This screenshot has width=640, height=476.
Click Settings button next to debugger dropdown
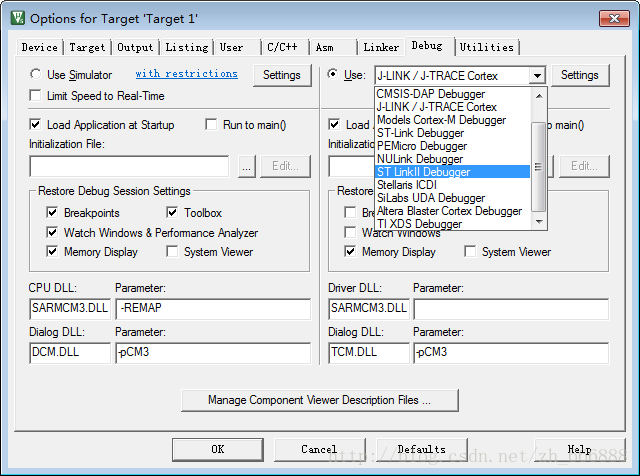(x=580, y=75)
